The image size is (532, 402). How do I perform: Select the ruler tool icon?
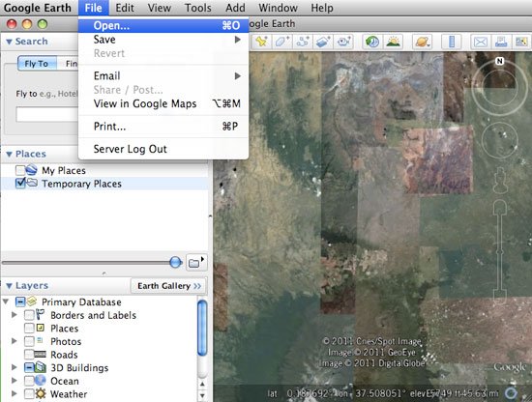452,42
